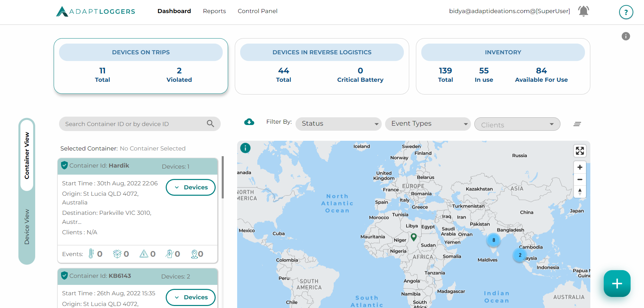Screen dimensions: 644x308
Task: Open the Status filter dropdown
Action: (x=338, y=124)
